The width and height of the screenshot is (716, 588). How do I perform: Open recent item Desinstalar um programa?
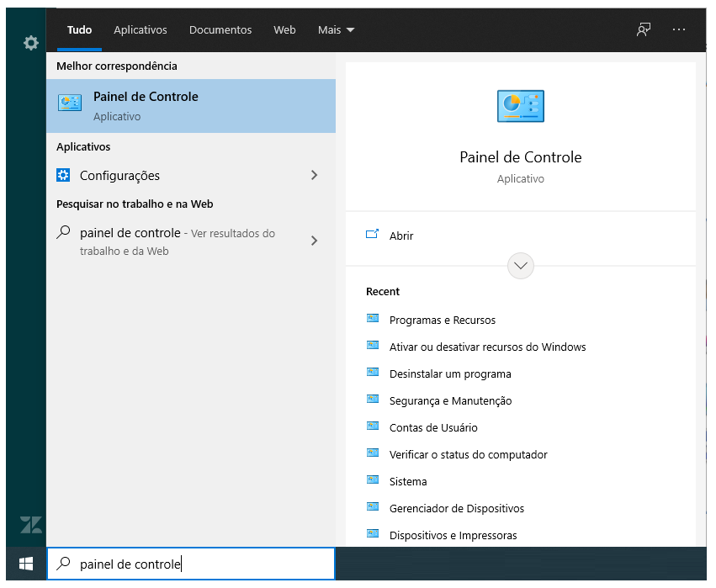click(450, 373)
